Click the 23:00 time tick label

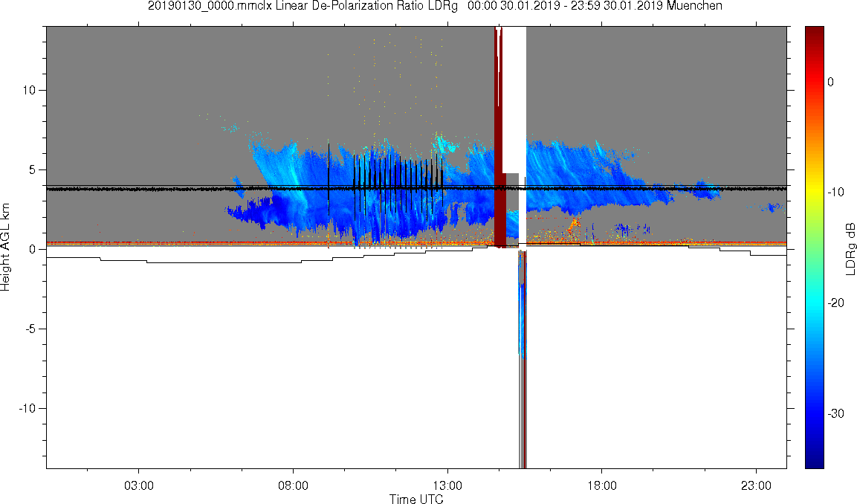(756, 485)
